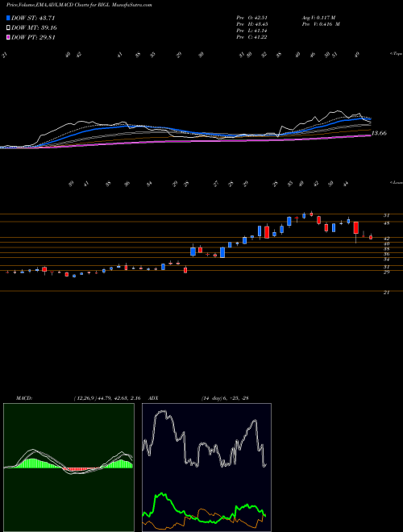This screenshot has height=532, width=403.
Task: Click the 34 price level label
Action: 386,260
